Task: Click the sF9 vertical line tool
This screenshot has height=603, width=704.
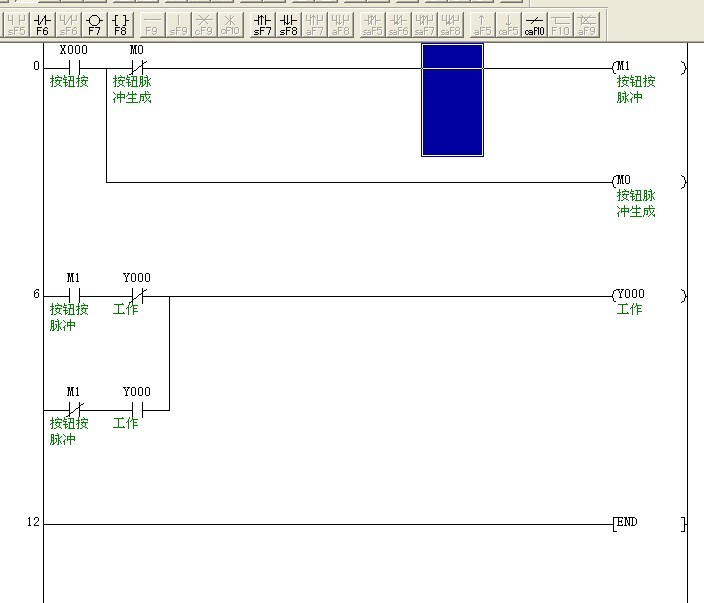Action: click(x=178, y=24)
